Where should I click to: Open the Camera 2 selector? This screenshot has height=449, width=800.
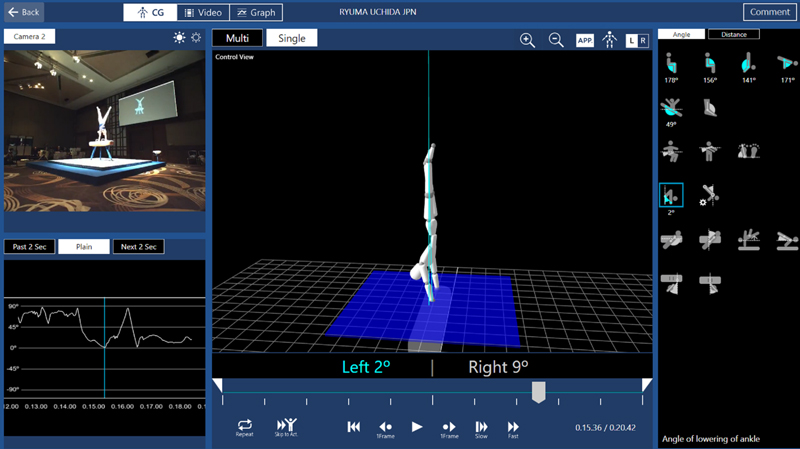[29, 36]
